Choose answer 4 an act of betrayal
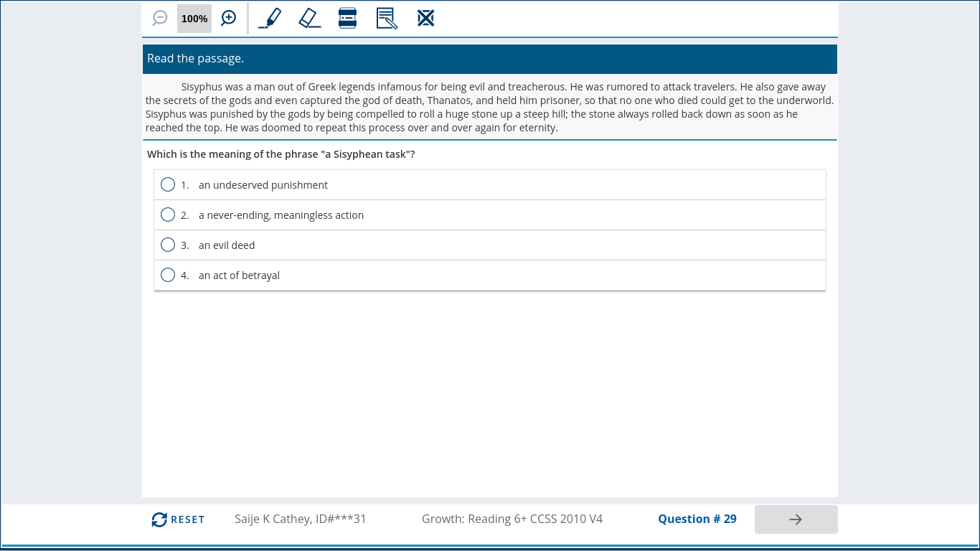 click(490, 275)
